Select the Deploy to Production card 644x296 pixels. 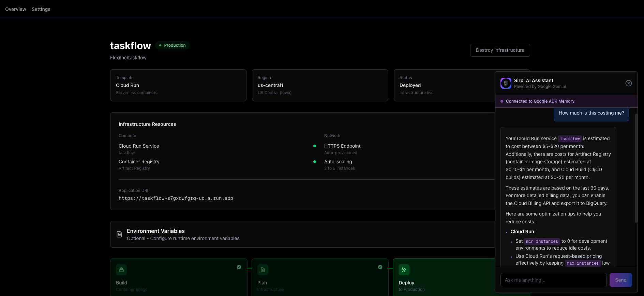(x=444, y=277)
